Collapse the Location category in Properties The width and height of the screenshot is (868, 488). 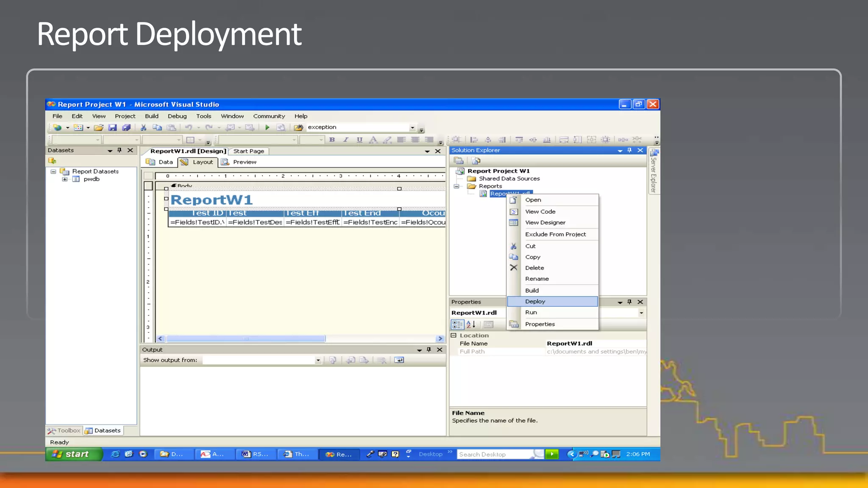point(453,335)
